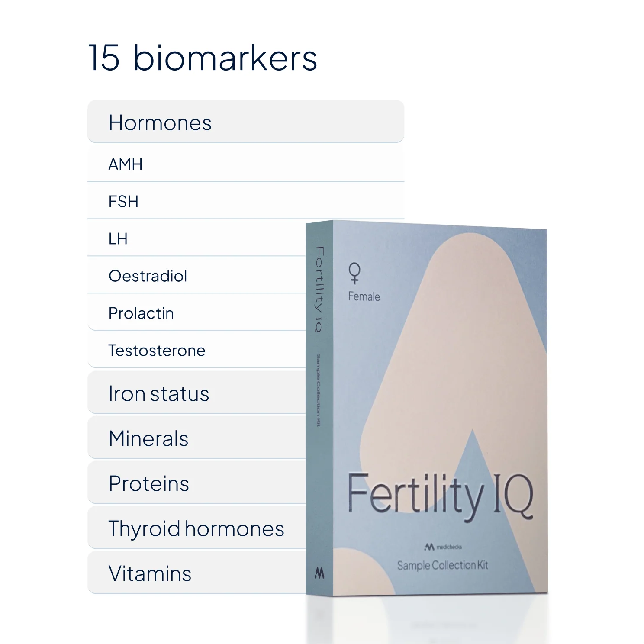Select the LH biomarker row
The image size is (644, 644).
[197, 238]
